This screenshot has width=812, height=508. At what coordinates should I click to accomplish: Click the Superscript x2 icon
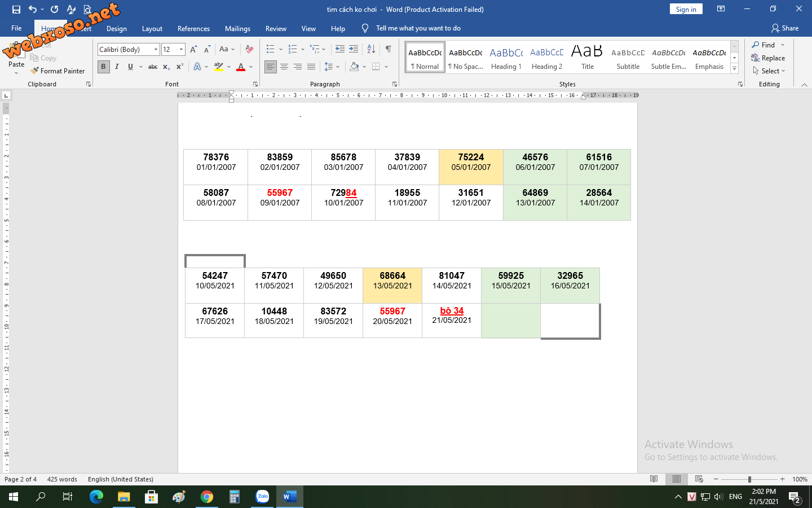click(180, 67)
